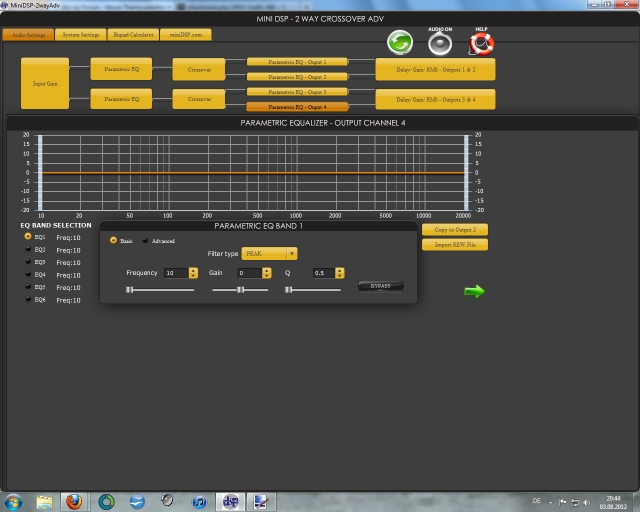This screenshot has height=512, width=640.
Task: Open the upper Parametric EQ input block
Action: point(121,69)
